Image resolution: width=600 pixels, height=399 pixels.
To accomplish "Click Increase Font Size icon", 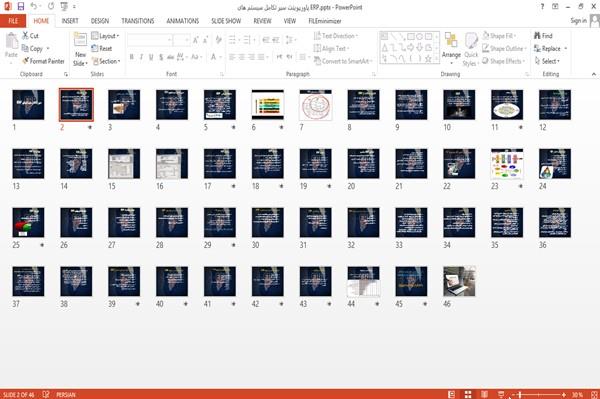I will pos(196,40).
